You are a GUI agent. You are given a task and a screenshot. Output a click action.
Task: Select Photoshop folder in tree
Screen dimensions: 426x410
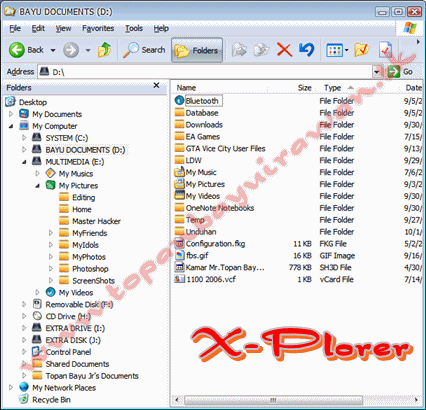pyautogui.click(x=90, y=269)
